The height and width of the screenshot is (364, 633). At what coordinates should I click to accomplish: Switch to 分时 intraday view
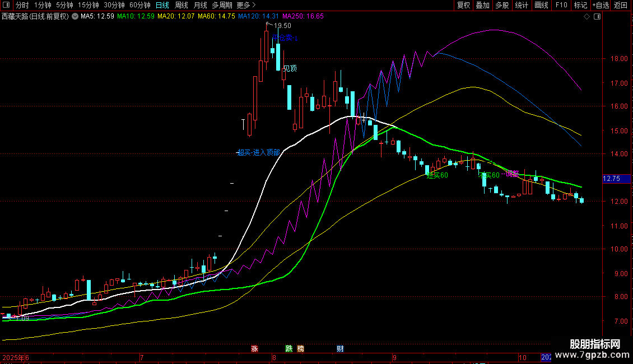(x=22, y=5)
